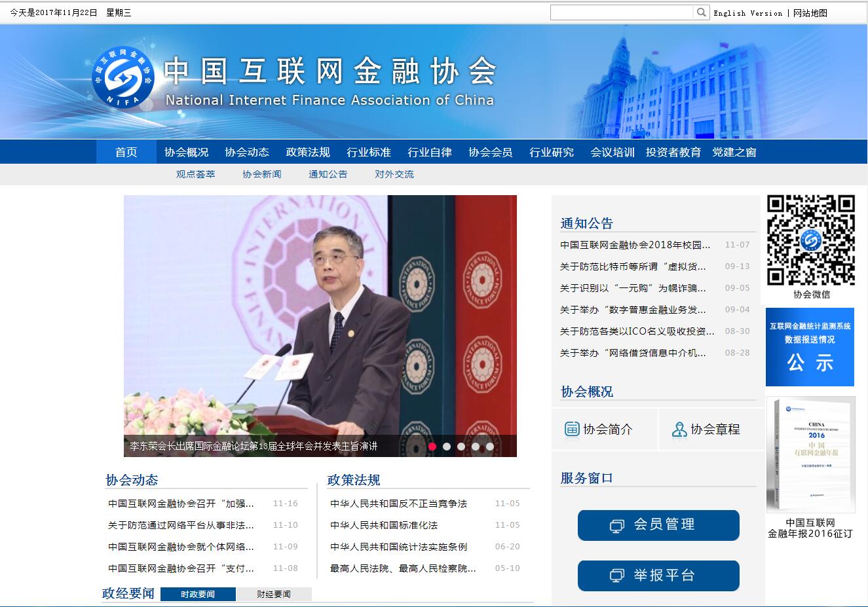The width and height of the screenshot is (868, 607).
Task: Click the monitor icon on 会员管理
Action: pyautogui.click(x=617, y=526)
